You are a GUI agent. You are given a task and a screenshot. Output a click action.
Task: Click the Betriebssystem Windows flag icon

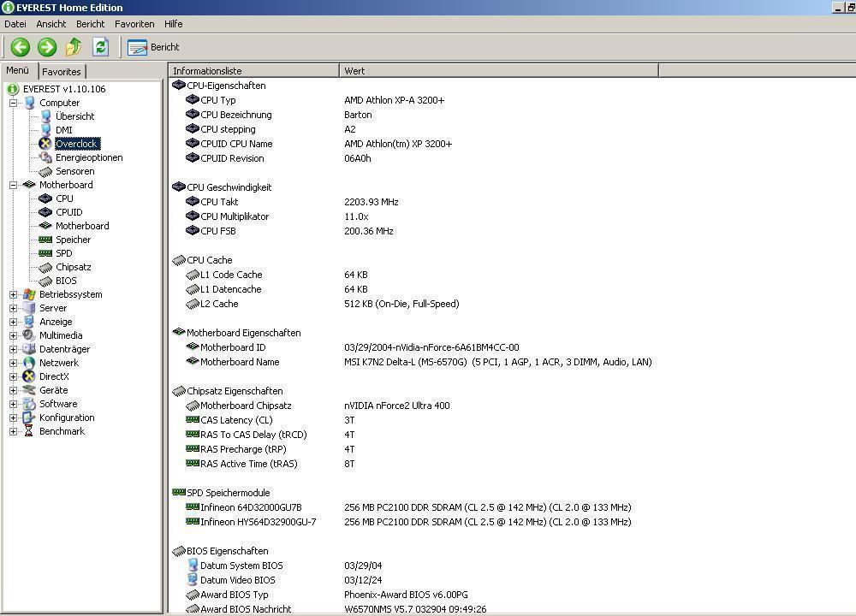[29, 294]
